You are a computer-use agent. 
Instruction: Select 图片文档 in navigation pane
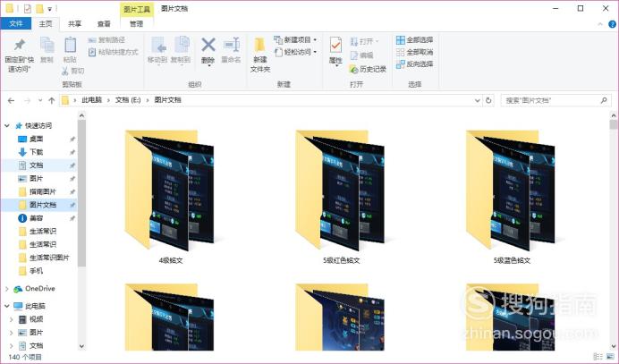coord(43,205)
